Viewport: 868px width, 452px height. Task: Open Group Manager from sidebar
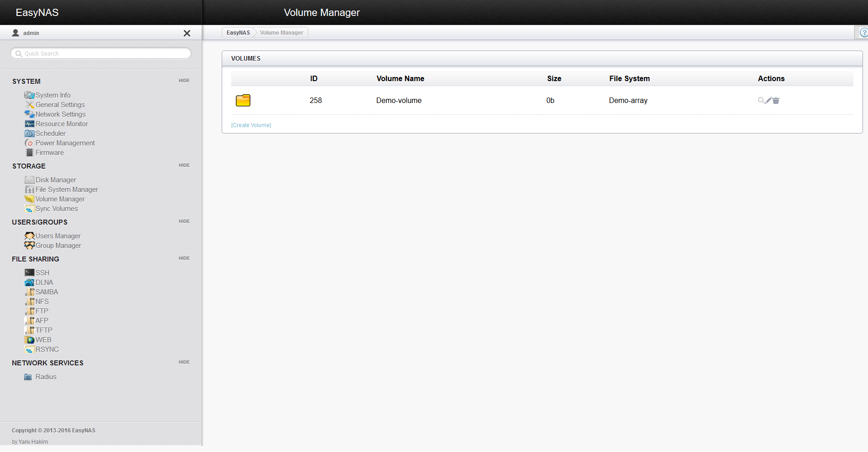coord(58,246)
